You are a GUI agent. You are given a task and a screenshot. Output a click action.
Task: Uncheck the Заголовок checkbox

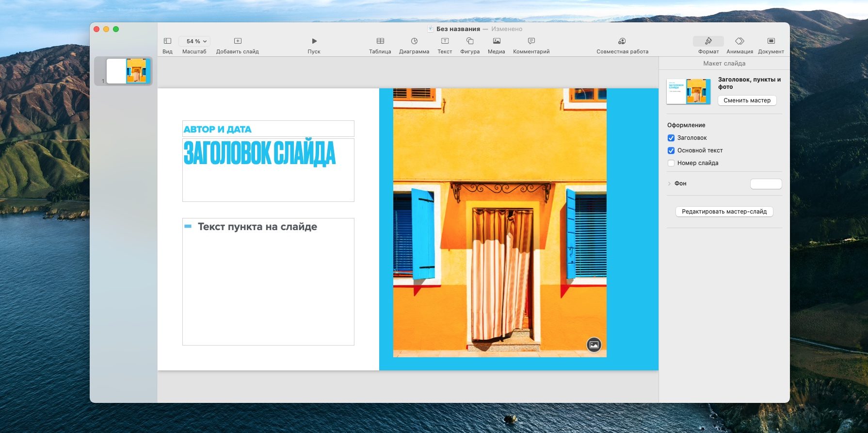[671, 138]
